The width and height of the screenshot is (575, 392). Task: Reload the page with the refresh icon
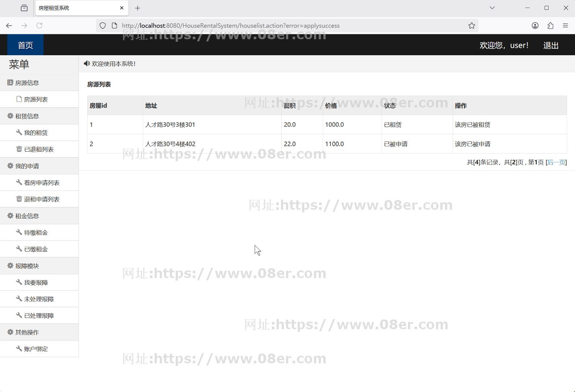click(39, 25)
